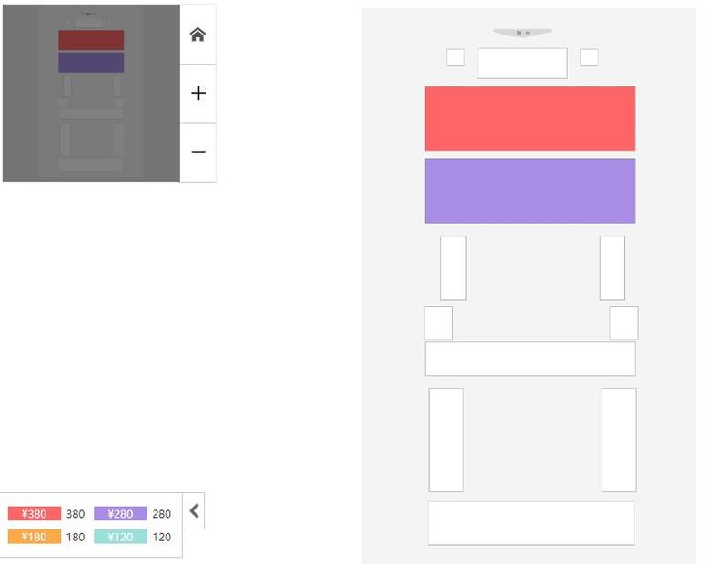Image resolution: width=728 pixels, height=564 pixels.
Task: Select the purple ¥280 seating section
Action: (x=530, y=191)
